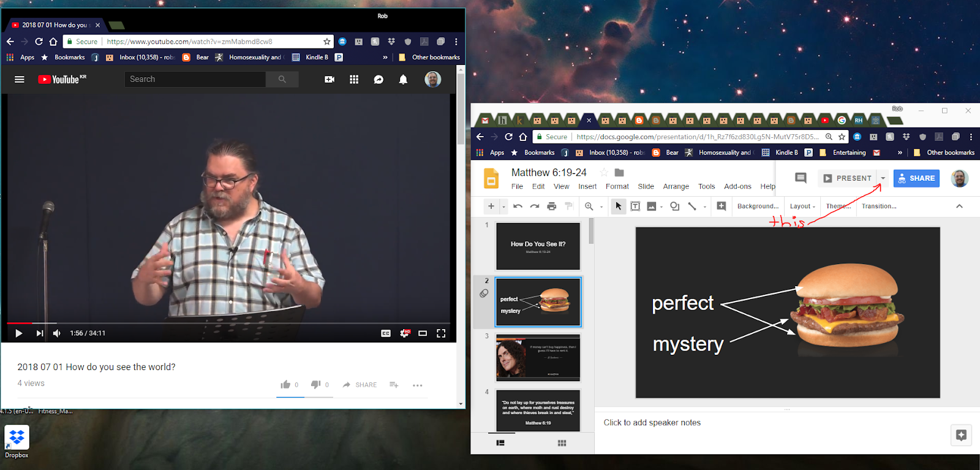The image size is (980, 470).
Task: Expand the PRESENT options dropdown arrow
Action: click(883, 178)
